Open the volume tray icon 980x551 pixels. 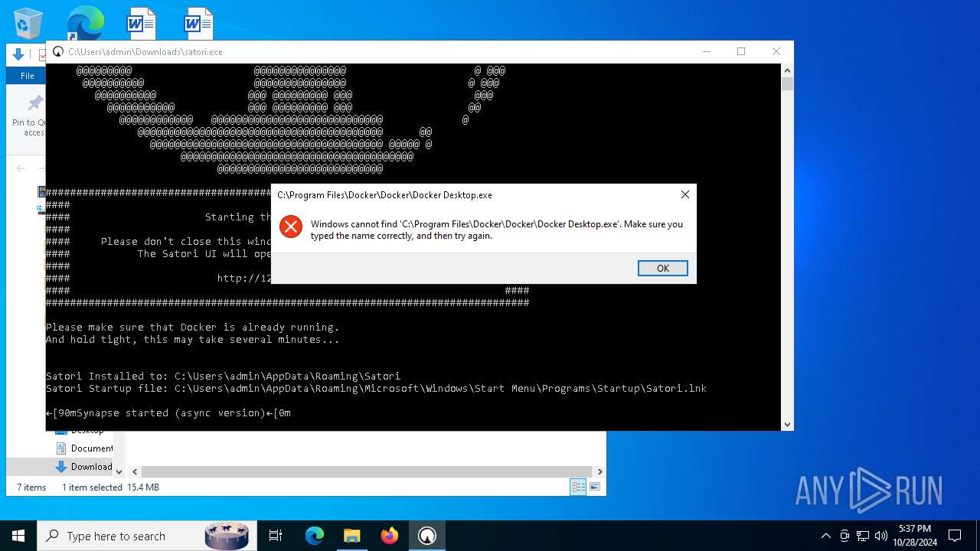tap(881, 536)
